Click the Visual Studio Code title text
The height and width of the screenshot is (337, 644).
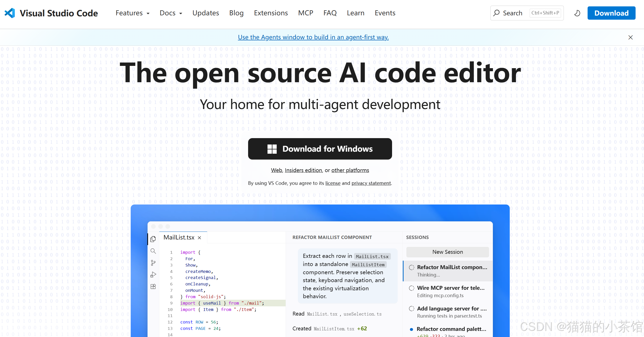pyautogui.click(x=59, y=13)
